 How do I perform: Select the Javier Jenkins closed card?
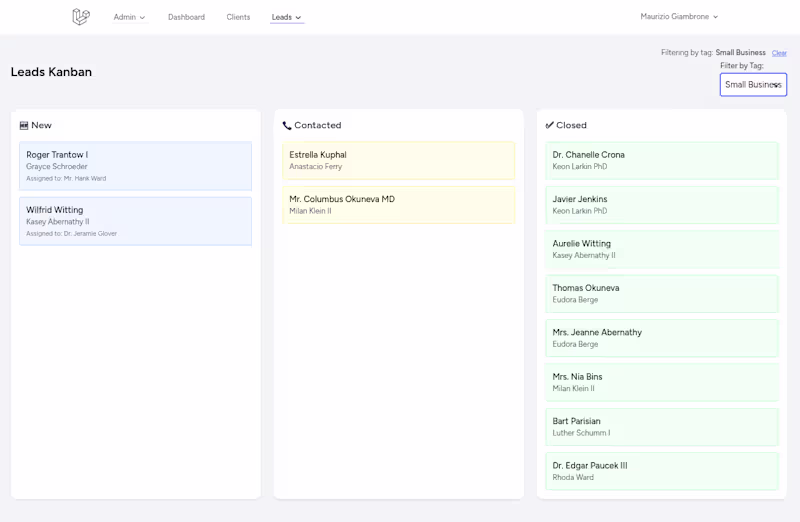pos(661,205)
